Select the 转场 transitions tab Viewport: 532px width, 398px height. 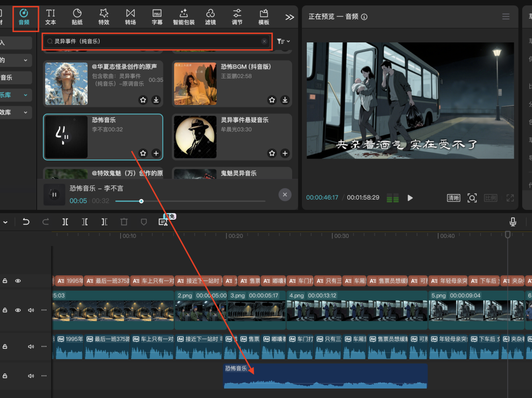coord(130,16)
